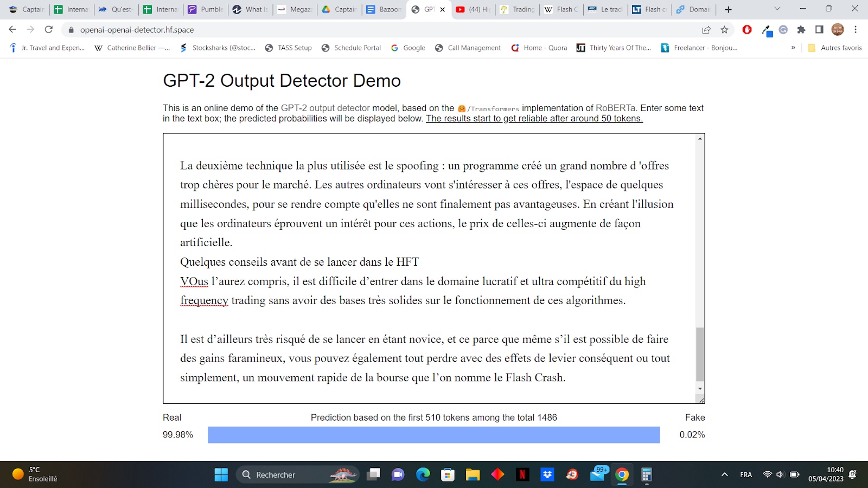Click the share page icon in address bar
This screenshot has width=868, height=488.
click(706, 30)
